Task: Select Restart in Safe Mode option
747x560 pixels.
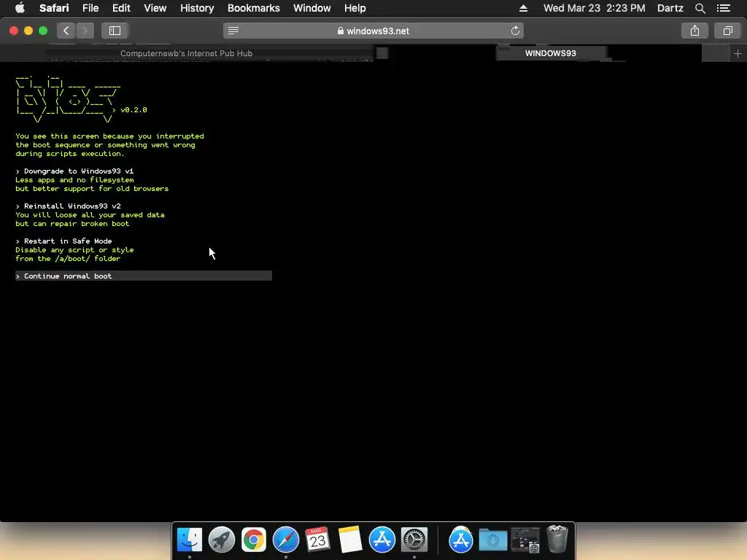Action: pos(64,241)
